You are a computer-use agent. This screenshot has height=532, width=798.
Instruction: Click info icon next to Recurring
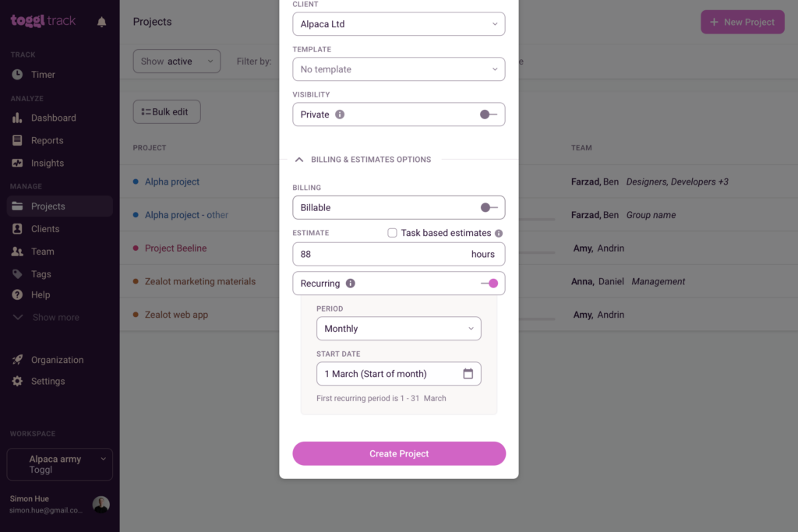pos(351,284)
